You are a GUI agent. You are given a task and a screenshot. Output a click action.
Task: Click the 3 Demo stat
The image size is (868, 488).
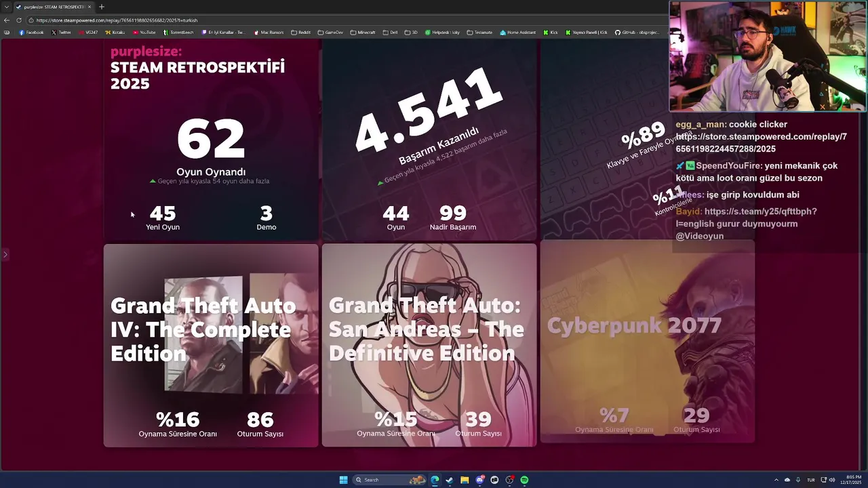point(266,218)
